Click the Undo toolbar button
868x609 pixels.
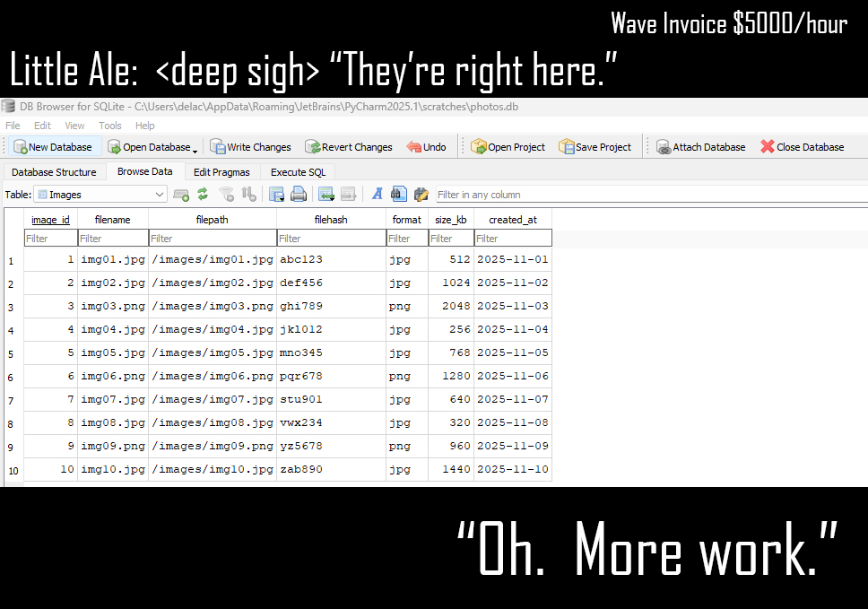click(x=426, y=147)
